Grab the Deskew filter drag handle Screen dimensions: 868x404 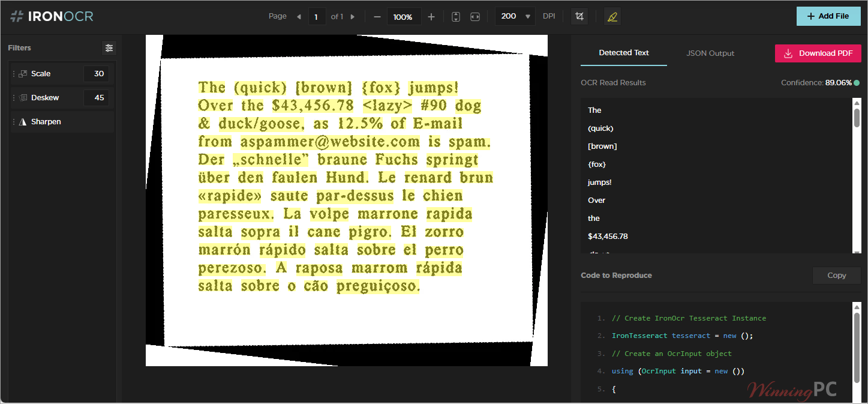click(14, 98)
